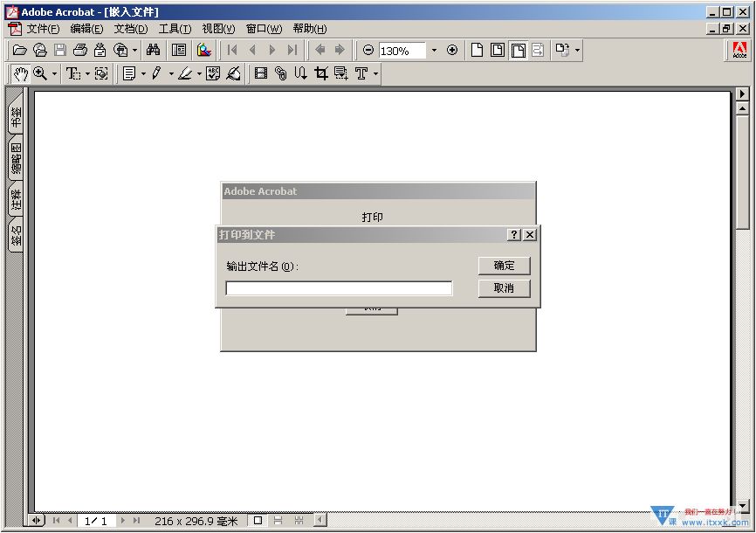Click the rotate pages icon
Screen dimensions: 756x533
pos(562,50)
